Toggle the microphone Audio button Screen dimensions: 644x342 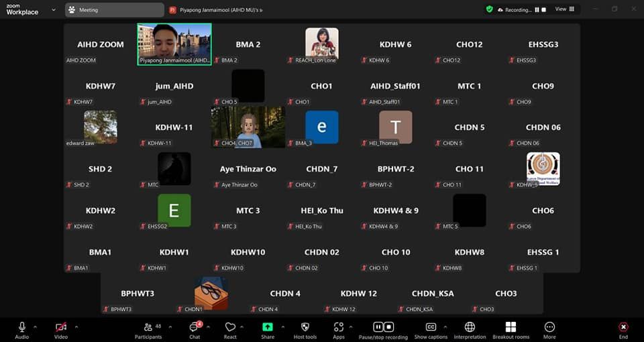tap(22, 328)
